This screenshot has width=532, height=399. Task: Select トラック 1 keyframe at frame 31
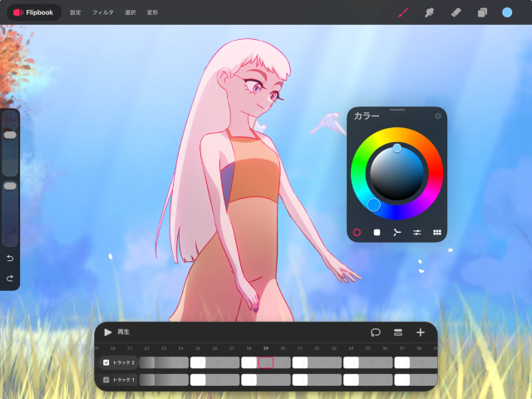pos(300,380)
